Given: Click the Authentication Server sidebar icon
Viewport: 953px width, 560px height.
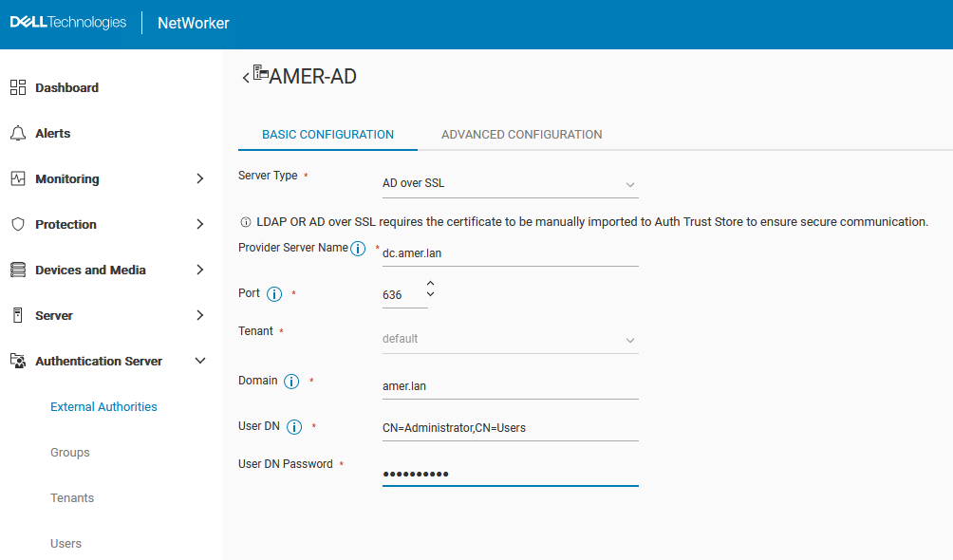Looking at the screenshot, I should coord(17,360).
